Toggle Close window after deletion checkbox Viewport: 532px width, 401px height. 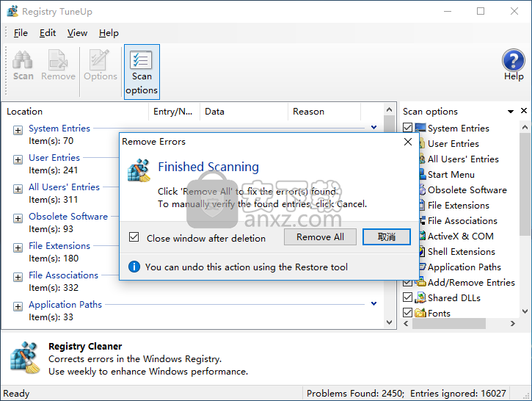point(134,237)
